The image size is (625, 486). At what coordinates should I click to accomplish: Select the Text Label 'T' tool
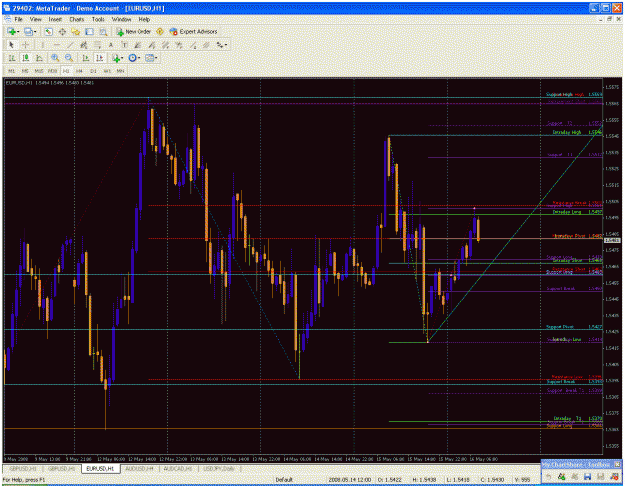point(124,45)
